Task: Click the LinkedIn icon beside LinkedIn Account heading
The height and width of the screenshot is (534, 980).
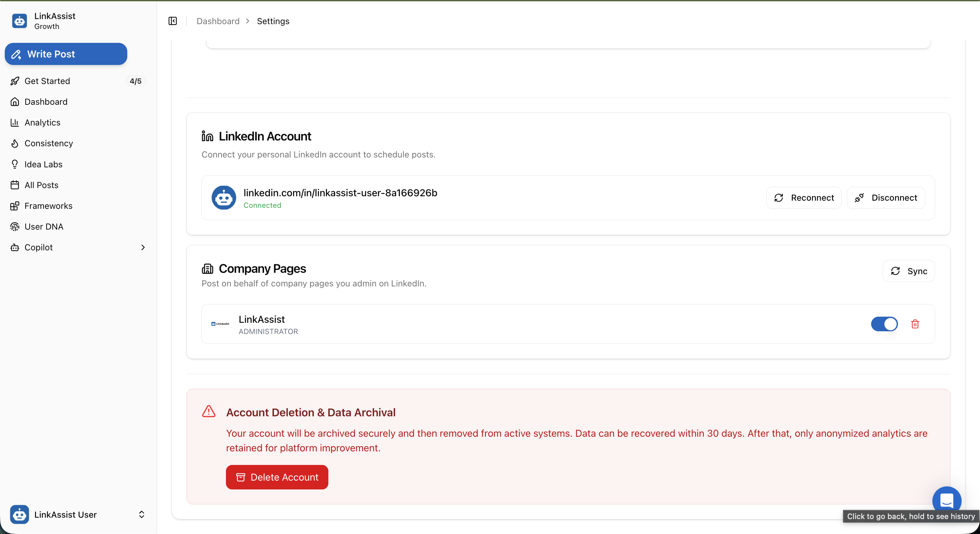Action: pyautogui.click(x=207, y=136)
